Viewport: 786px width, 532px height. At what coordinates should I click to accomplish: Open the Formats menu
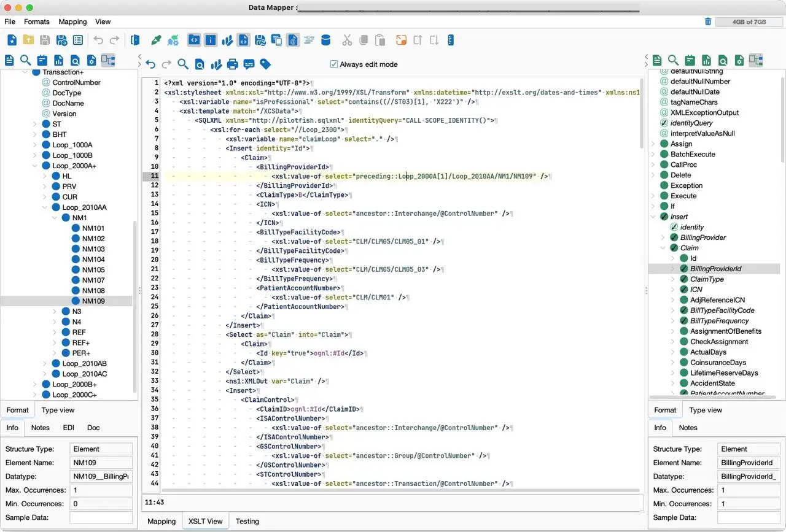[37, 21]
